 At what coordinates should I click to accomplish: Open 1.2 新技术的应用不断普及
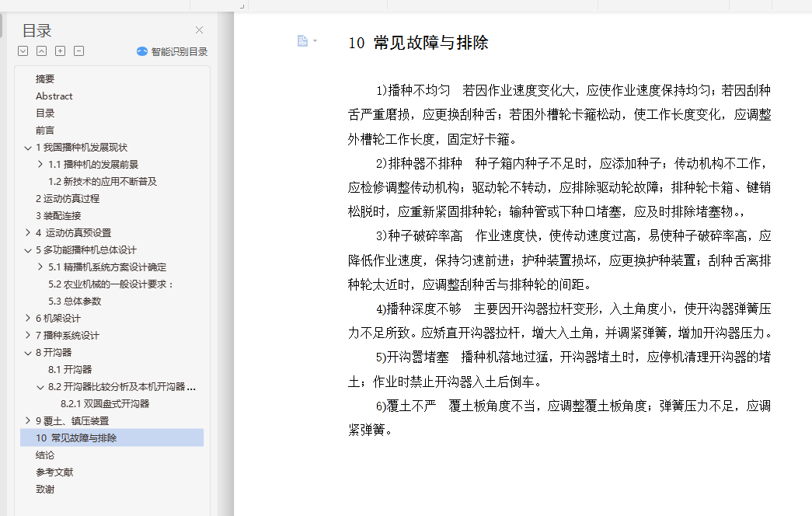click(103, 181)
